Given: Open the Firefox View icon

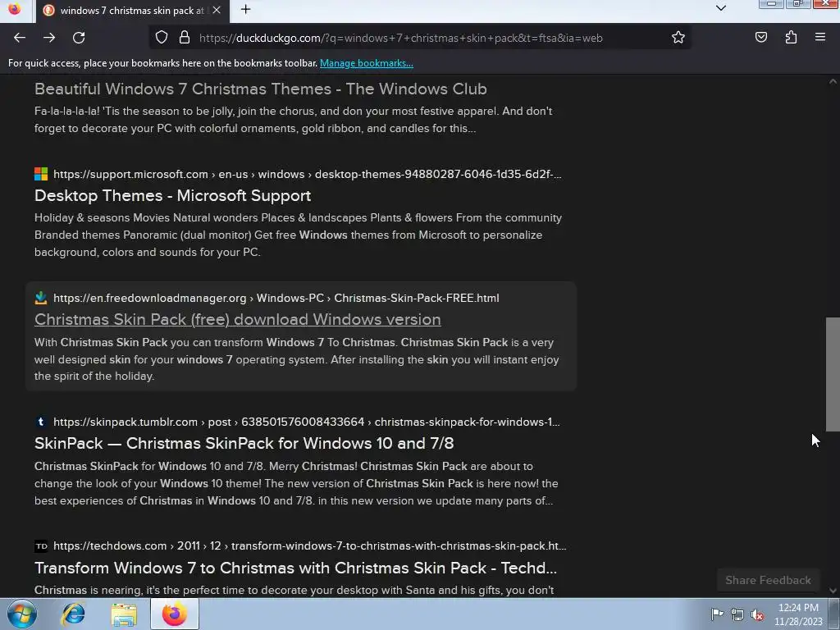Looking at the screenshot, I should point(15,10).
